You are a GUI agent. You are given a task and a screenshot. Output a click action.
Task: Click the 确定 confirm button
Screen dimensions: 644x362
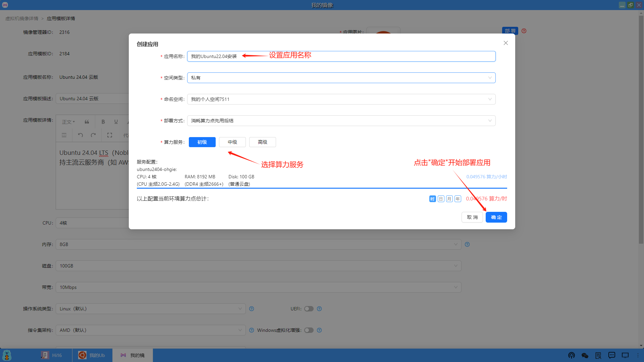(496, 217)
